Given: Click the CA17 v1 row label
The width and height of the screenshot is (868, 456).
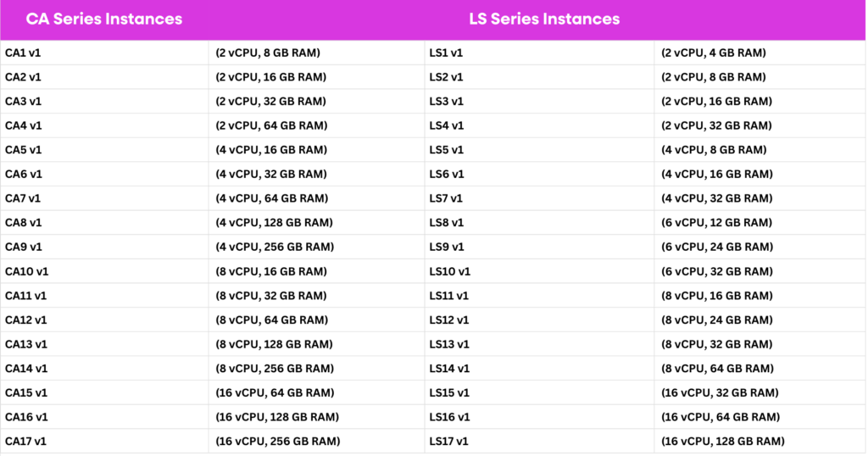Looking at the screenshot, I should click(x=26, y=441).
